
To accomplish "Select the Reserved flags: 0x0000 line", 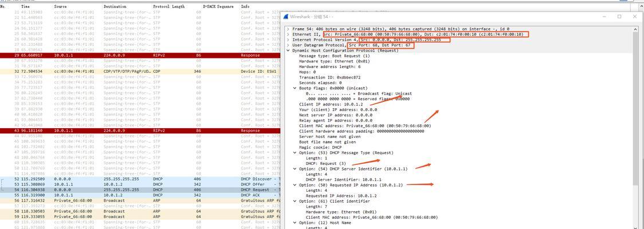I will click(x=358, y=99).
